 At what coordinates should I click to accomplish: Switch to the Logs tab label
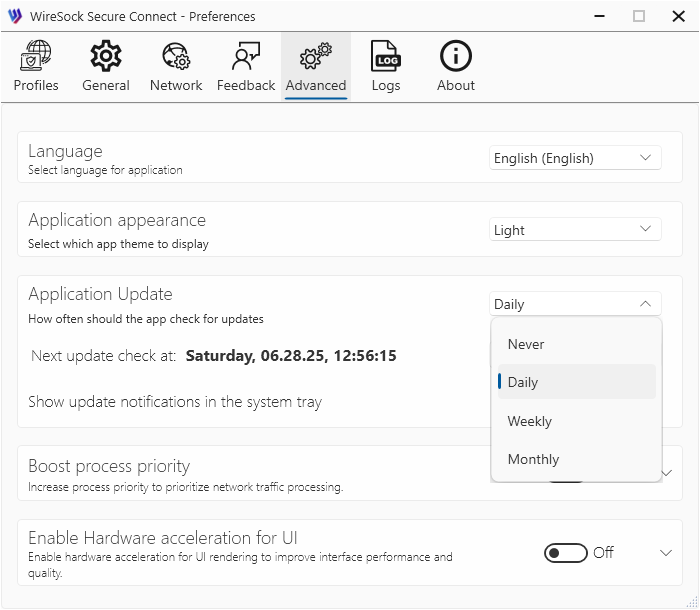(386, 85)
